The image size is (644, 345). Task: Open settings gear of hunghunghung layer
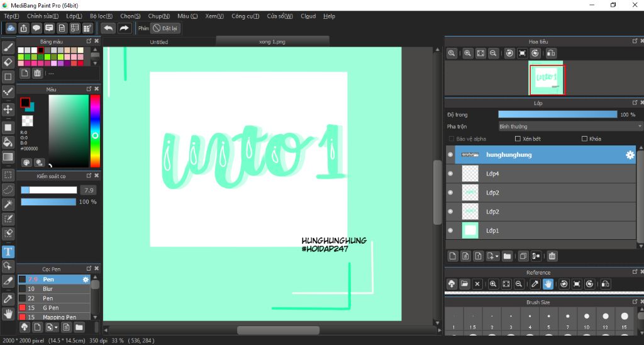pos(630,155)
